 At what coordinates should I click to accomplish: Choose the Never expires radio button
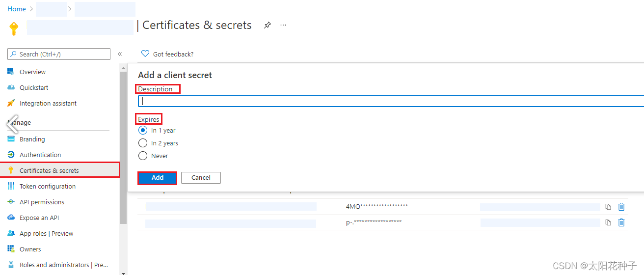[143, 156]
